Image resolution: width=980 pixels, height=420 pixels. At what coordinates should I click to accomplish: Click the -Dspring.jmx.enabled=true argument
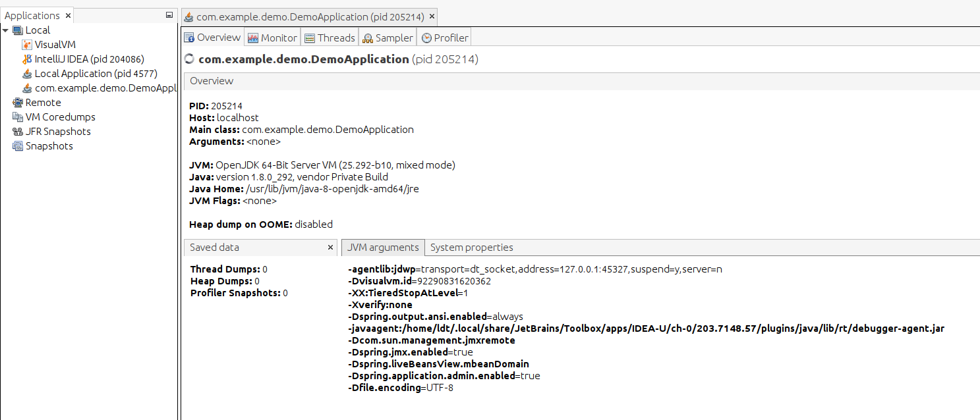pyautogui.click(x=411, y=352)
